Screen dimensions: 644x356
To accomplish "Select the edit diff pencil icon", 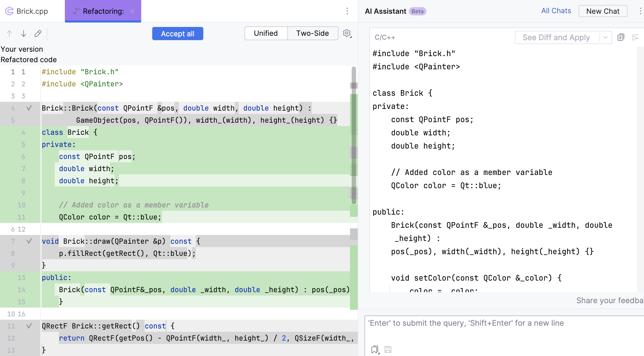I will tap(38, 34).
